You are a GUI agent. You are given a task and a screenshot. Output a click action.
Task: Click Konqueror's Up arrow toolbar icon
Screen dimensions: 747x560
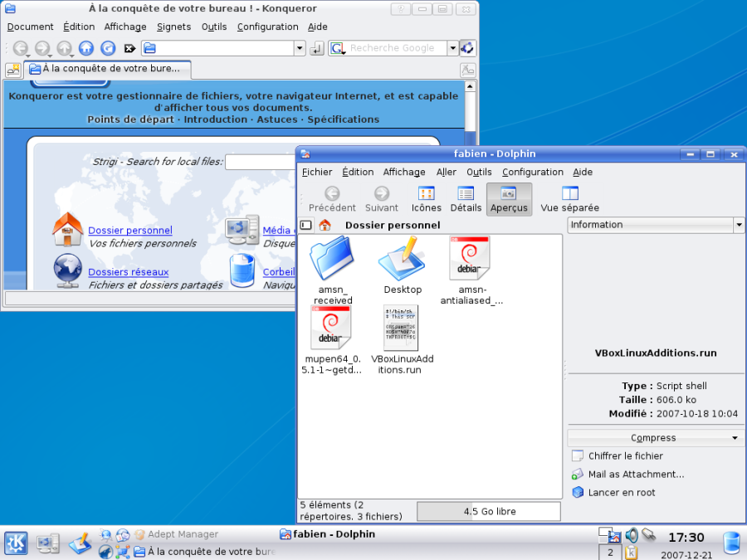pyautogui.click(x=64, y=48)
